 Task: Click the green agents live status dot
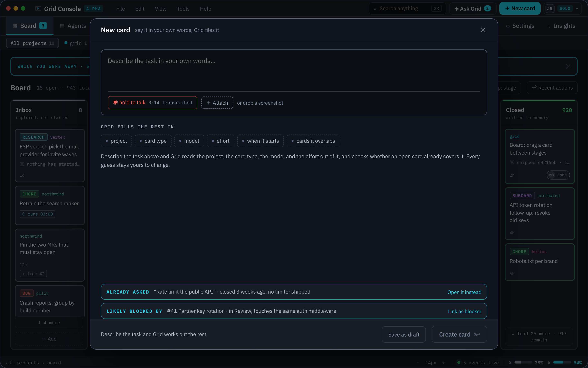pos(459,362)
